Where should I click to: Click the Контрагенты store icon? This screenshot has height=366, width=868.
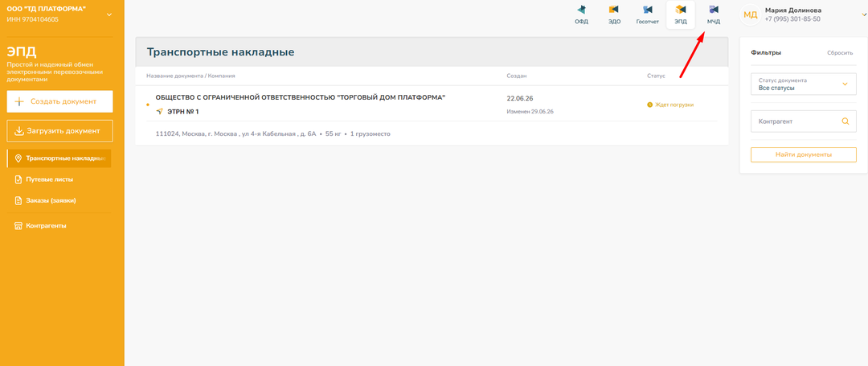click(18, 226)
